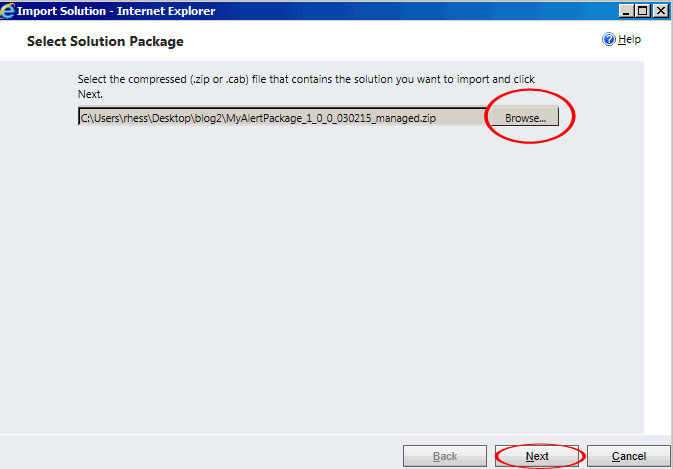The width and height of the screenshot is (673, 469).
Task: Minimize the Import Solution window
Action: click(x=626, y=10)
